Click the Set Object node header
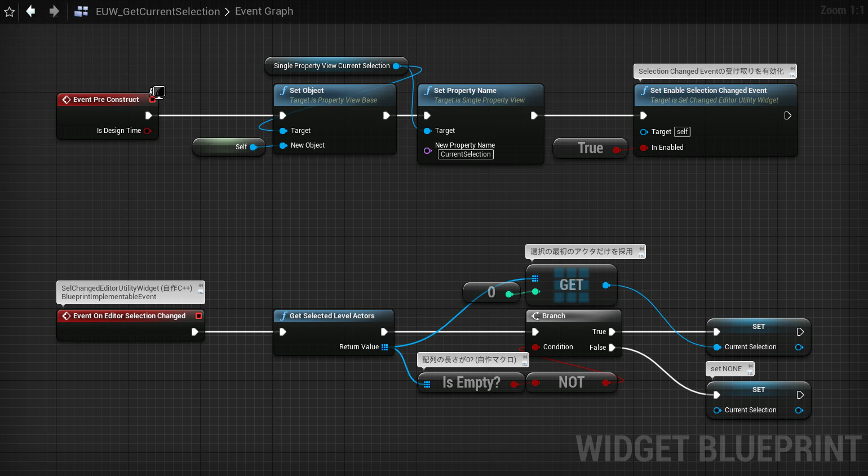The height and width of the screenshot is (476, 868). (335, 95)
